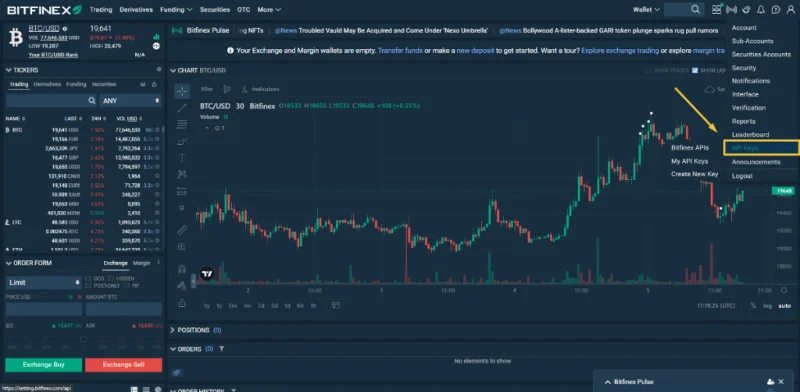The image size is (800, 392).
Task: Enable the POST-ONLY checkbox
Action: [88, 286]
